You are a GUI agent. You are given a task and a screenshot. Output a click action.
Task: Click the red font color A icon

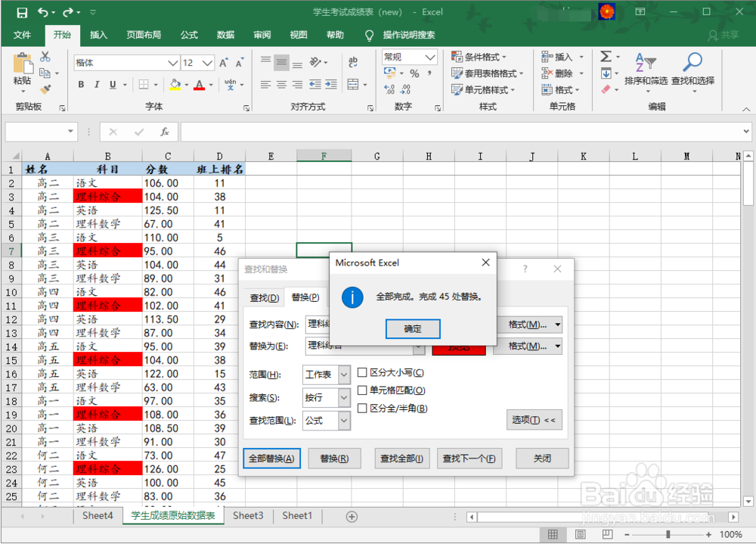pyautogui.click(x=199, y=85)
